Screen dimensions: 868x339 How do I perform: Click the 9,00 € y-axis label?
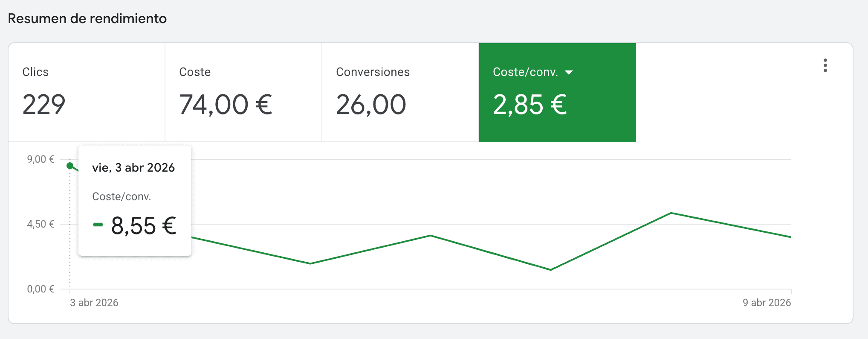[41, 159]
